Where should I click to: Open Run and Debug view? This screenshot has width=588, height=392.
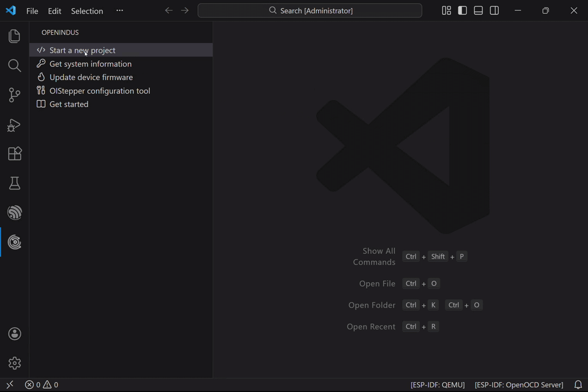pyautogui.click(x=15, y=125)
